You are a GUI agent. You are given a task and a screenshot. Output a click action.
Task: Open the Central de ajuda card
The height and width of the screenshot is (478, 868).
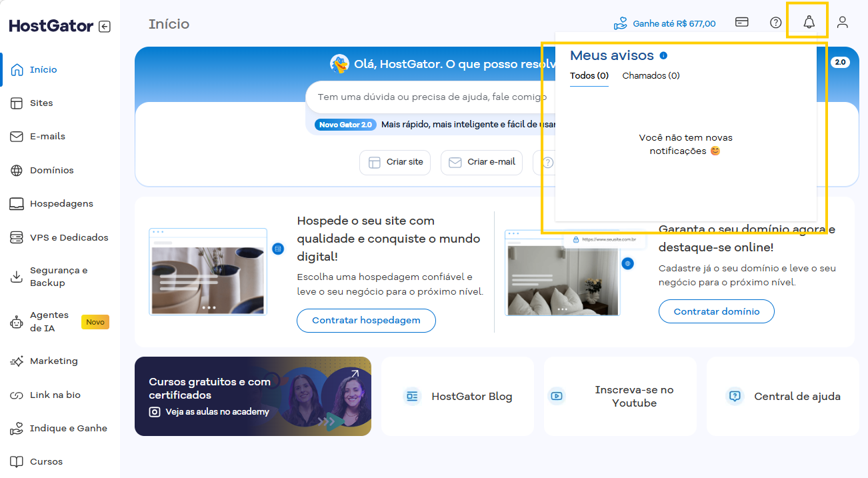(x=783, y=396)
